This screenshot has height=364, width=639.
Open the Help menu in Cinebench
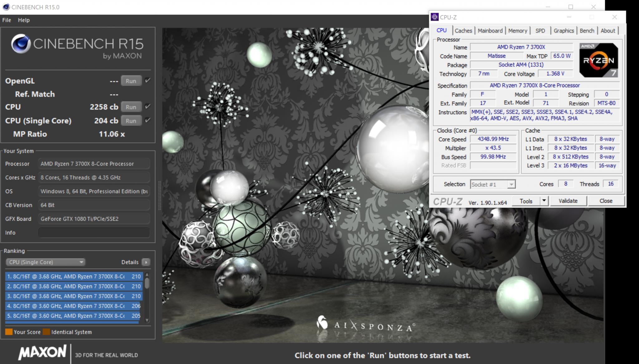tap(24, 20)
